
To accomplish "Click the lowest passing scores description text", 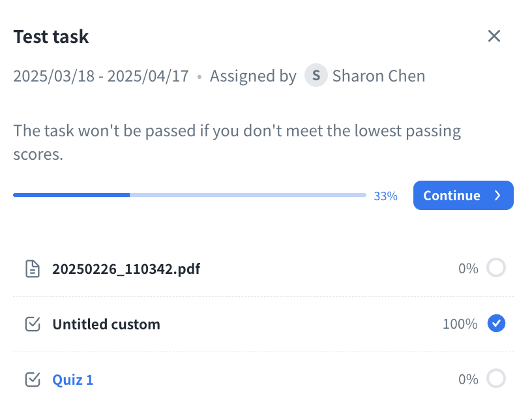I will (x=237, y=143).
